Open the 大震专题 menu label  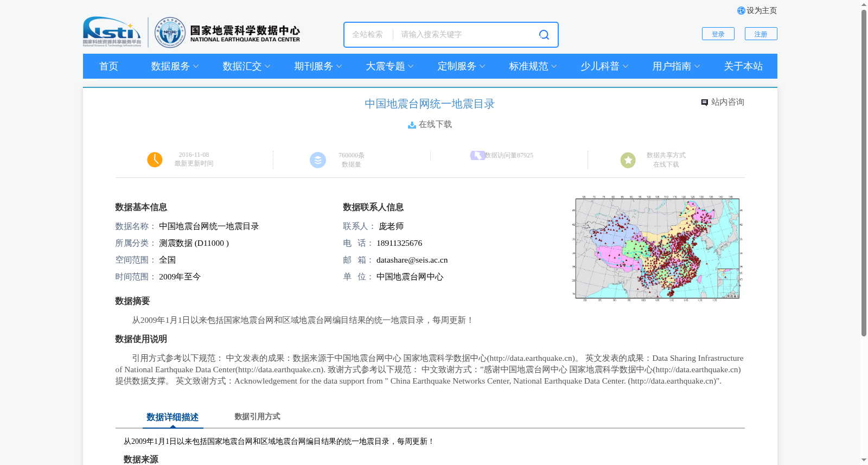[385, 66]
